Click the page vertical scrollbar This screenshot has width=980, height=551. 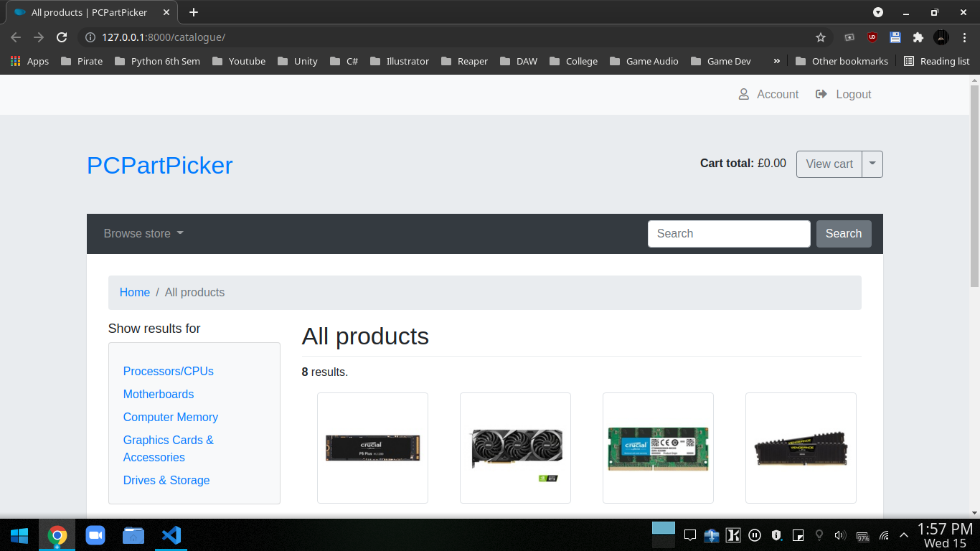(974, 187)
